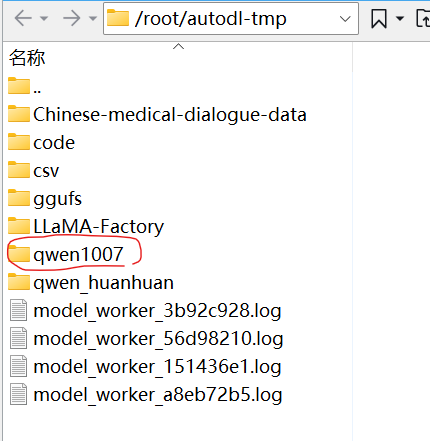Image resolution: width=430 pixels, height=441 pixels.
Task: Click file icon beside model_worker_a8eb72b5.log
Action: point(19,394)
